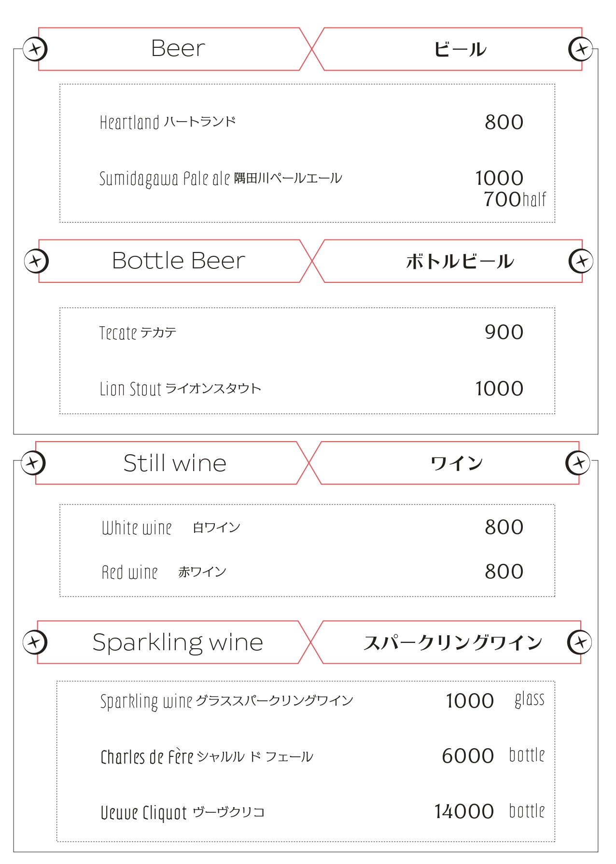Click the 14000 price for Veuve Cliquot
The image size is (616, 864).
(x=464, y=812)
